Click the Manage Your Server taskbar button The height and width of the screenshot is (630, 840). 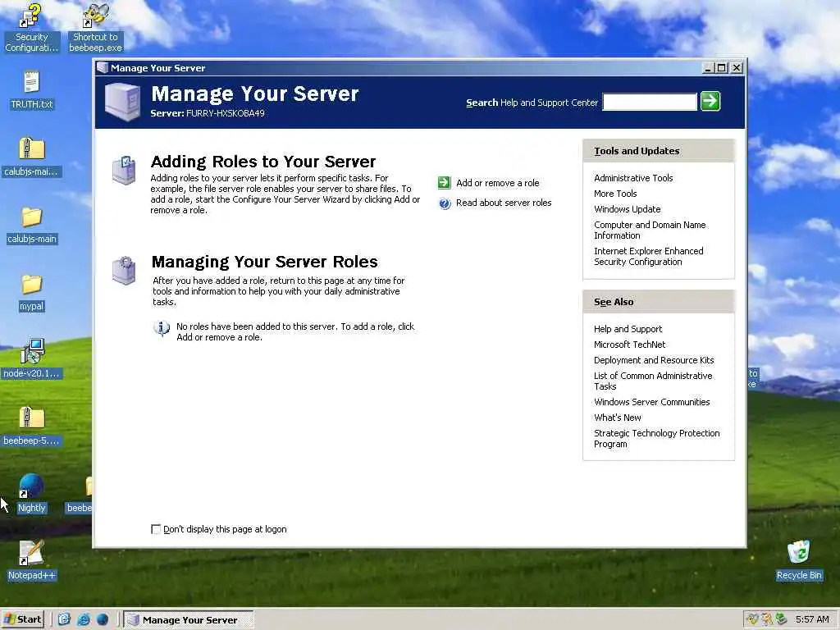189,620
